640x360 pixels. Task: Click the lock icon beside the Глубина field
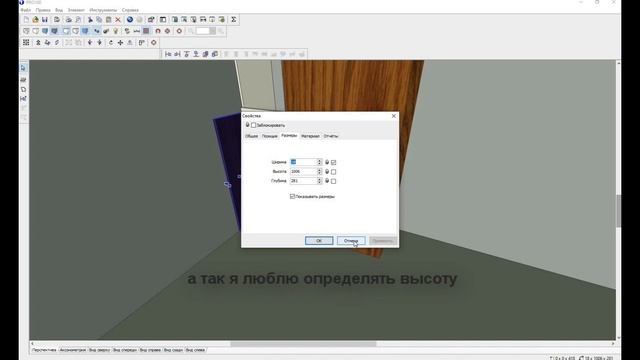(x=327, y=181)
